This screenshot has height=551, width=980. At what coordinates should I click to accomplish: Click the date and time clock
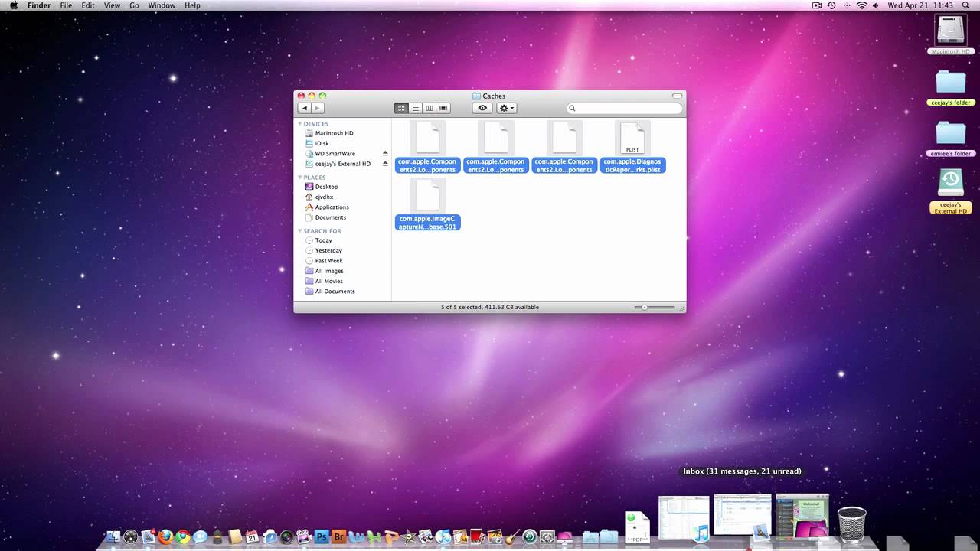pos(920,5)
